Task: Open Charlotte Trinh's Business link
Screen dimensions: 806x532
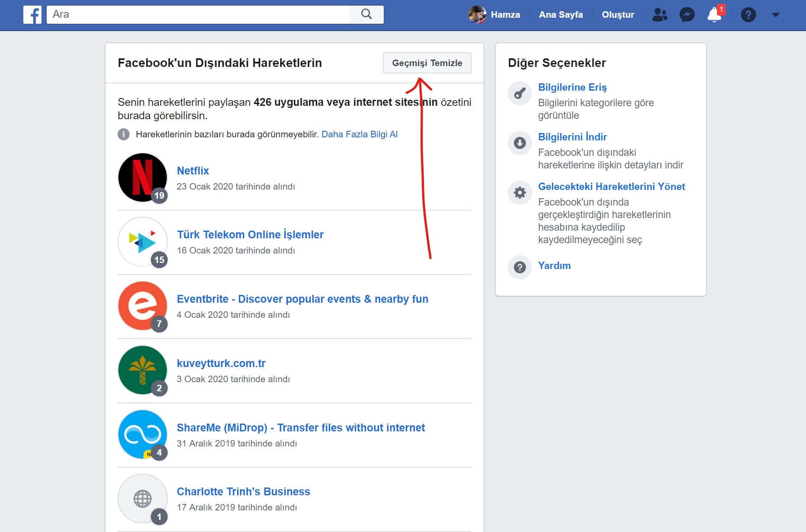Action: 243,491
